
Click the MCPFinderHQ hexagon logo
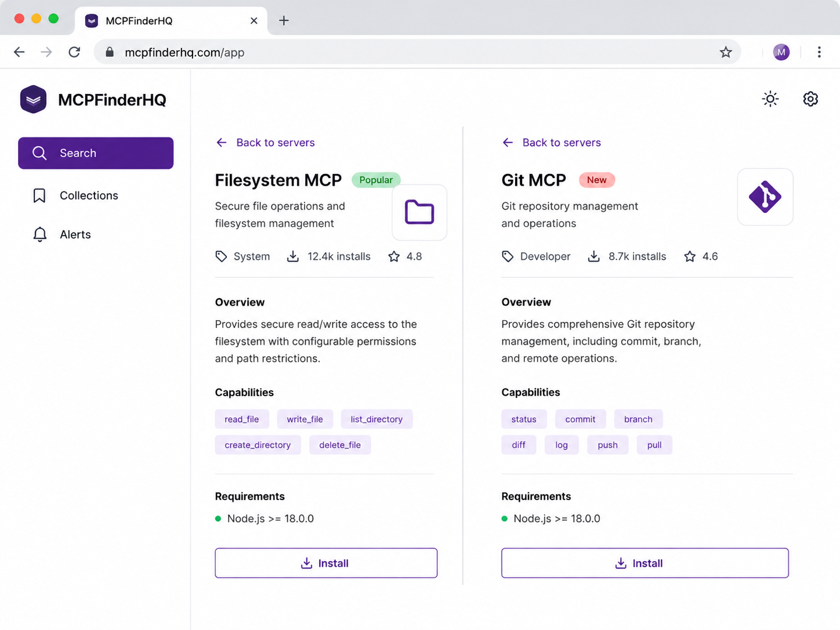coord(33,99)
